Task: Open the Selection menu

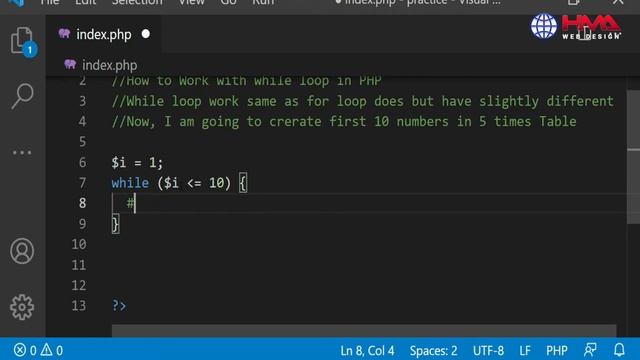Action: [x=137, y=2]
